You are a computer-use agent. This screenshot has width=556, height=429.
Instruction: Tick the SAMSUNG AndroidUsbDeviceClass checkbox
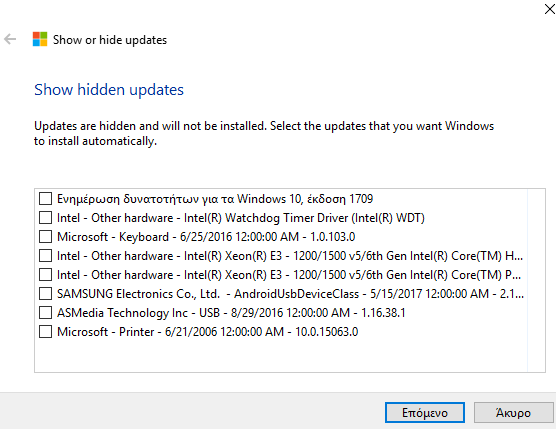coord(45,294)
